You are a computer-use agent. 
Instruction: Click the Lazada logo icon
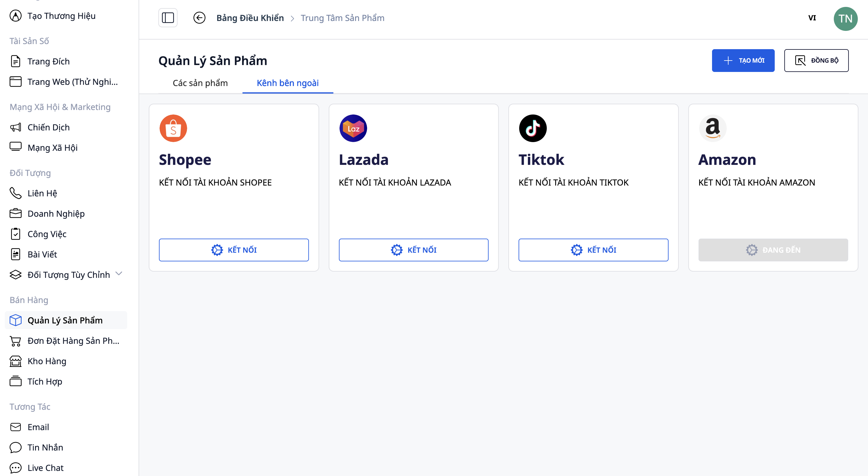(353, 128)
